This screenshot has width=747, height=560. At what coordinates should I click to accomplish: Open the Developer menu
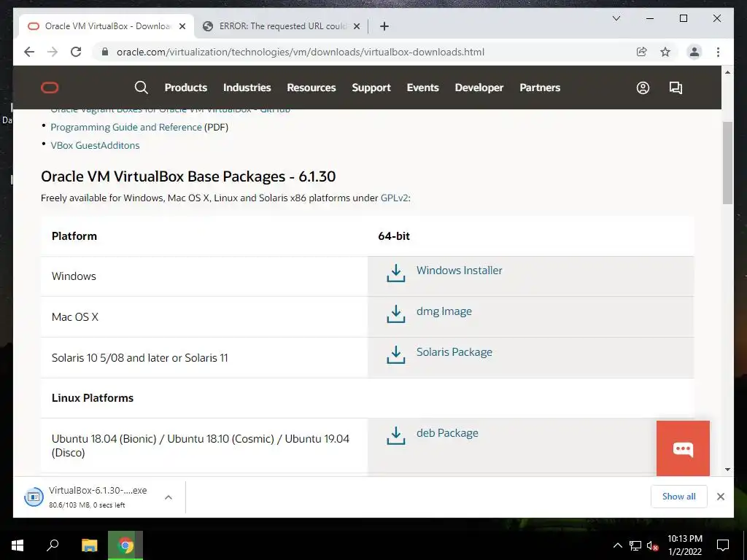479,87
